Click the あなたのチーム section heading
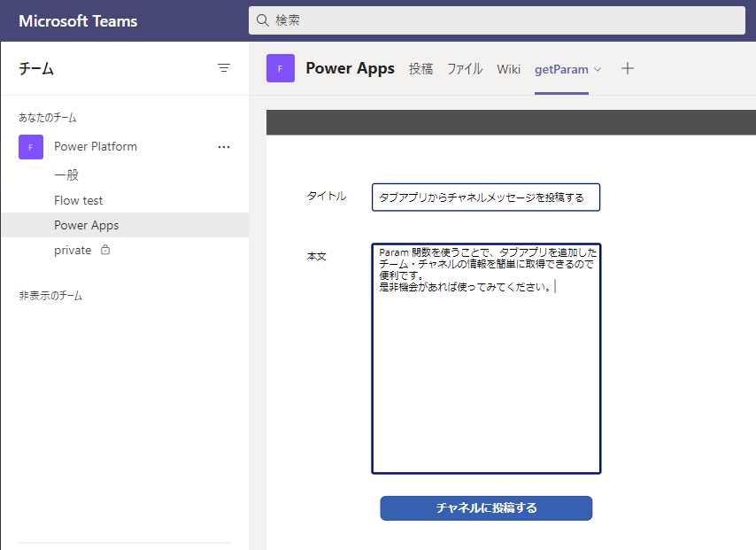This screenshot has width=756, height=550. [x=47, y=117]
